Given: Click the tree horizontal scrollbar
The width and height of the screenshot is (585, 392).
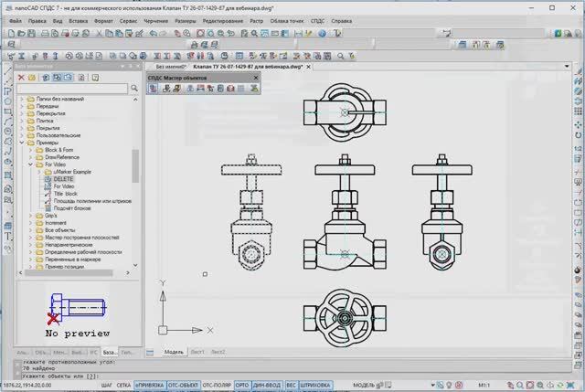Looking at the screenshot, I should pos(69,273).
